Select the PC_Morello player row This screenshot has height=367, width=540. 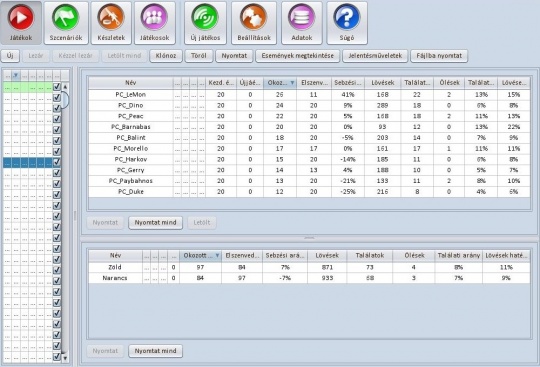click(x=309, y=148)
